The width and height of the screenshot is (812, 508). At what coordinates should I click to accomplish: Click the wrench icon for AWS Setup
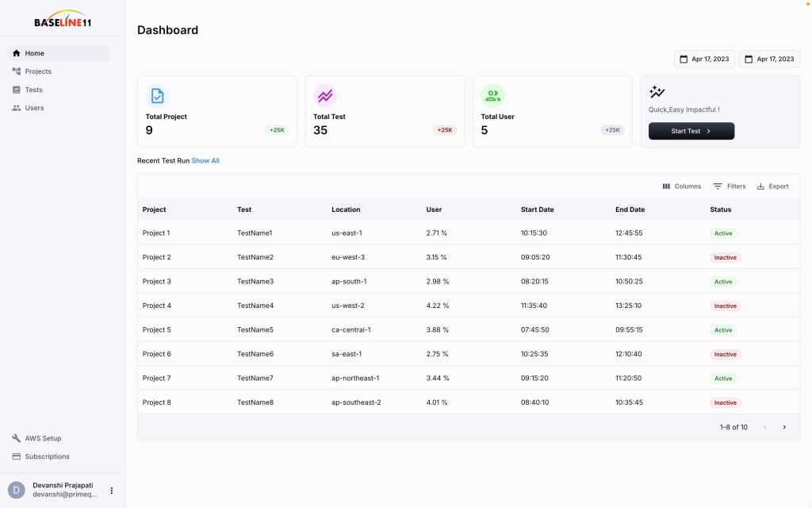click(17, 438)
